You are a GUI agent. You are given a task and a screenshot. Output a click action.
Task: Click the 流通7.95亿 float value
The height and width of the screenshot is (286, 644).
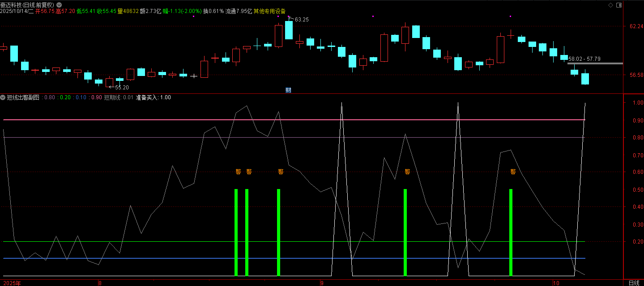239,11
